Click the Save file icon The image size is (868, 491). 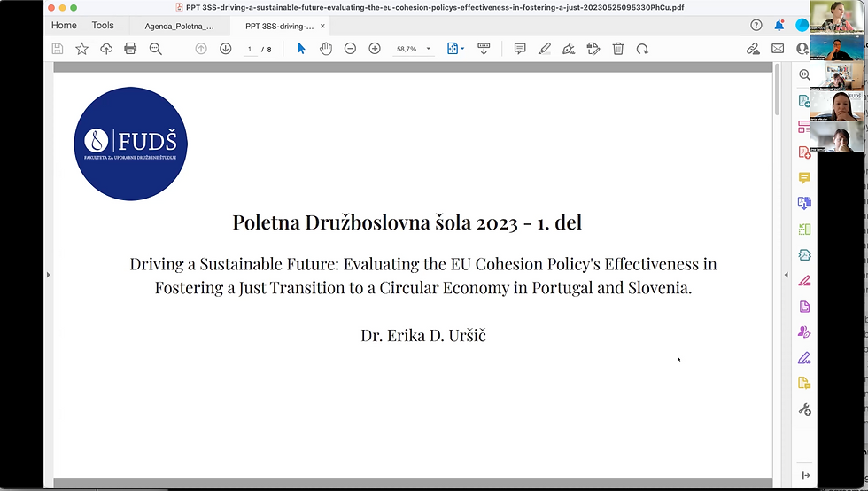tap(58, 49)
